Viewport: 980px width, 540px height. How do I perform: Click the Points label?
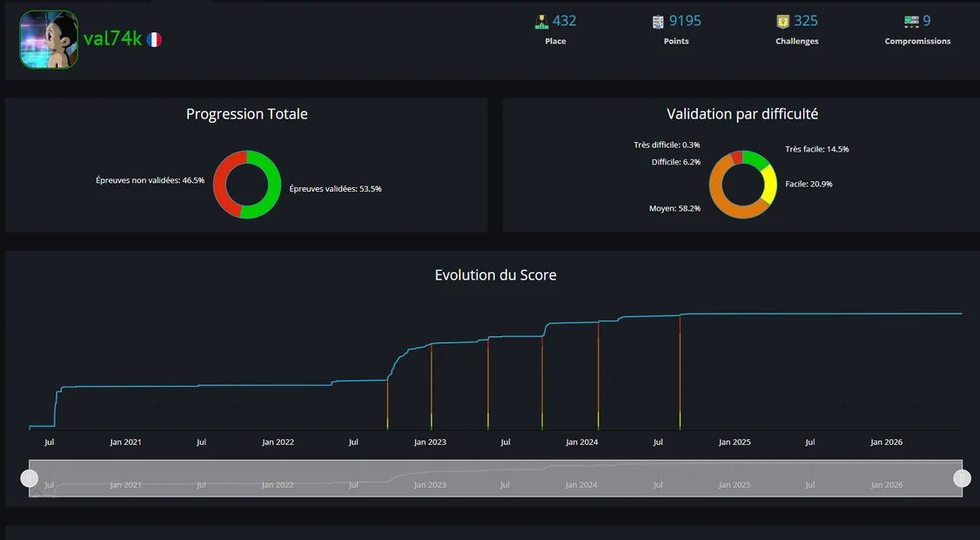click(x=676, y=41)
